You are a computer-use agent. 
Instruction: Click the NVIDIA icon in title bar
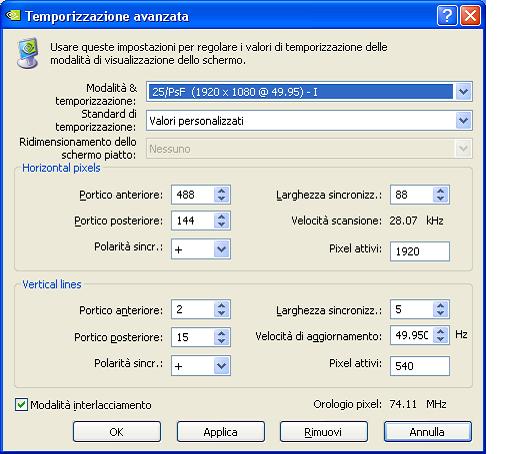pos(14,15)
